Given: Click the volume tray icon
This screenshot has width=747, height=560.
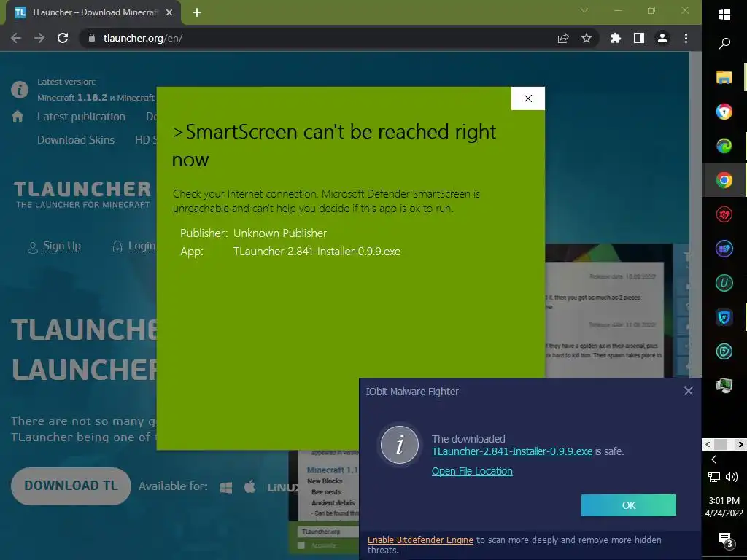Looking at the screenshot, I should click(731, 477).
